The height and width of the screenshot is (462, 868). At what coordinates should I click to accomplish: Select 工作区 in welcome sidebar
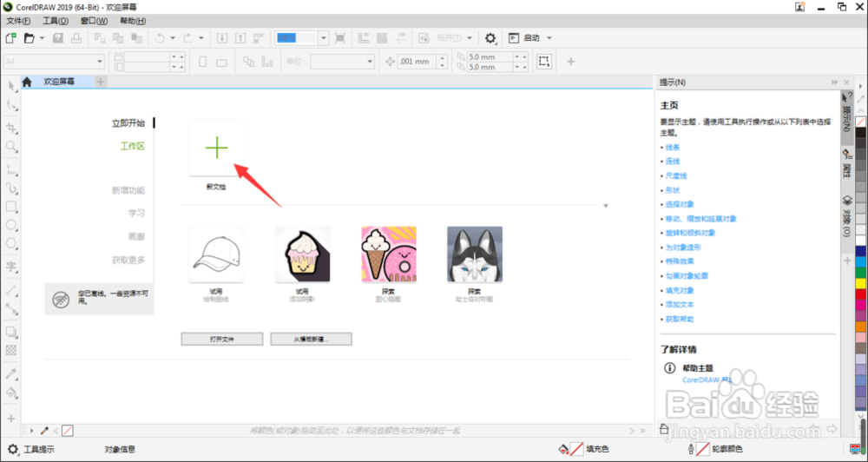coord(132,146)
